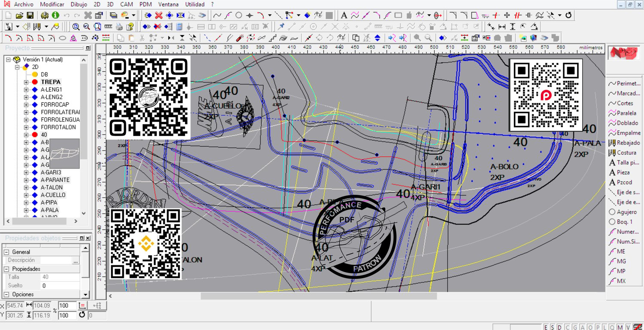Screen dimensions: 644x330
Task: Click the calculator icon
Action: [x=179, y=27]
